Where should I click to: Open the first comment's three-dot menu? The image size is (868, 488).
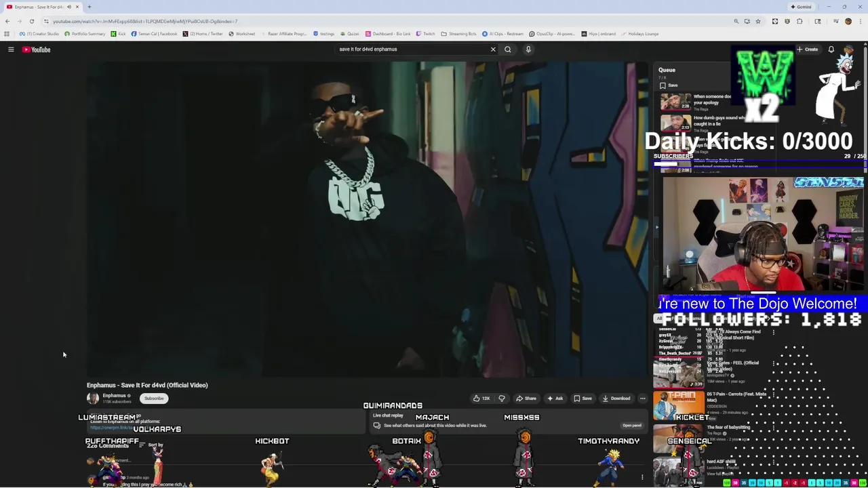click(x=642, y=477)
